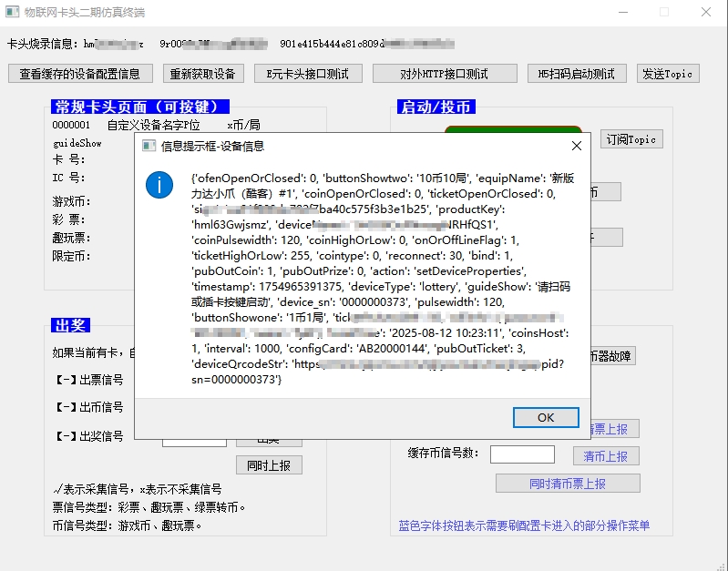Toggle the 【-】出奖信号 option
Screen dimensions: 728x571
click(89, 436)
